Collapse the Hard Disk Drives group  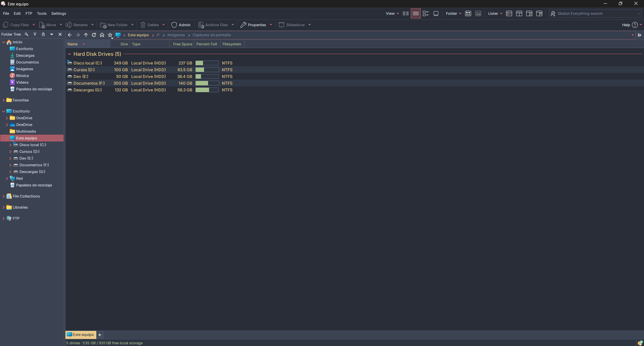[69, 54]
